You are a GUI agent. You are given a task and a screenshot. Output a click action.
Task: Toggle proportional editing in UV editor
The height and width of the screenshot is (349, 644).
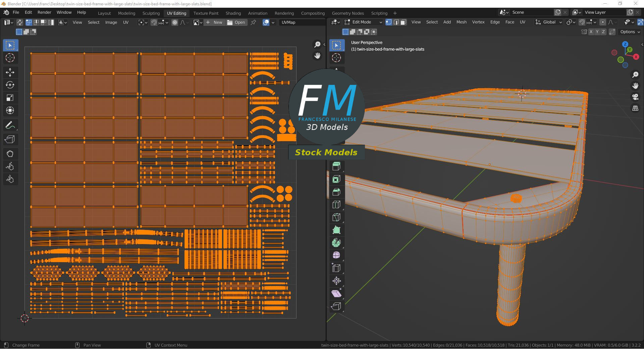(x=175, y=22)
